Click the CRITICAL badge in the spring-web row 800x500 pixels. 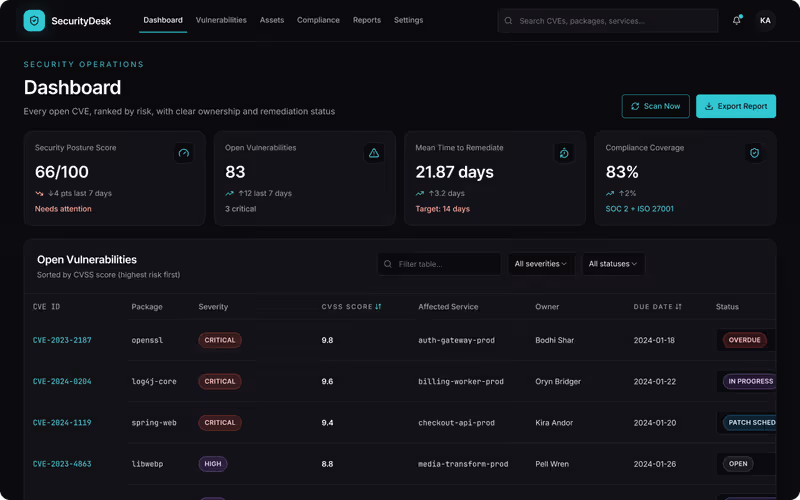(x=220, y=423)
